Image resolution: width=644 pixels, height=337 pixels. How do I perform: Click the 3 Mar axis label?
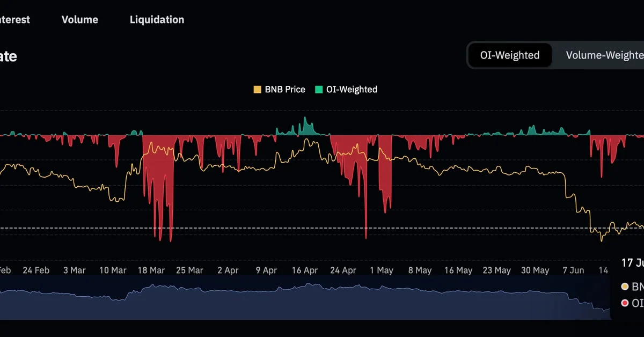click(x=74, y=270)
